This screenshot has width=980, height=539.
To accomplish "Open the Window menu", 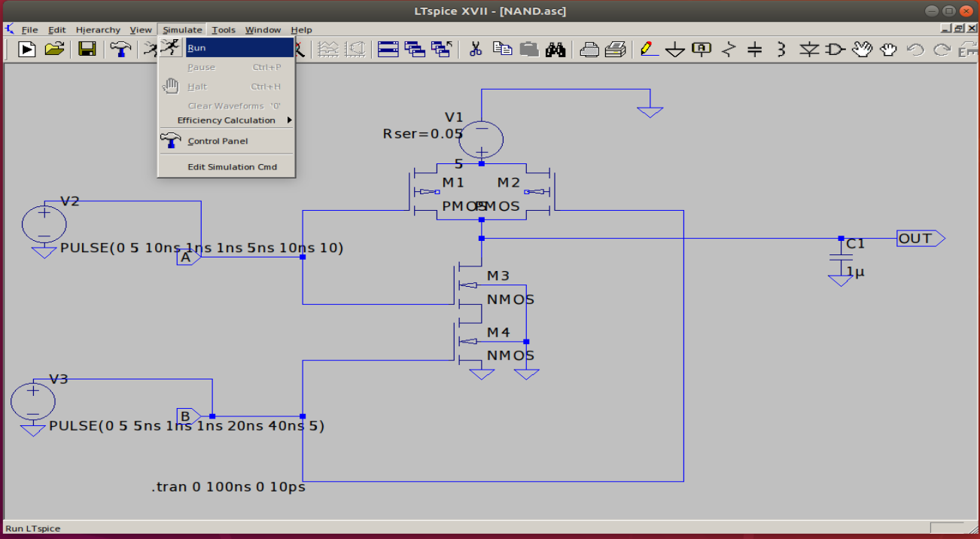I will click(263, 29).
